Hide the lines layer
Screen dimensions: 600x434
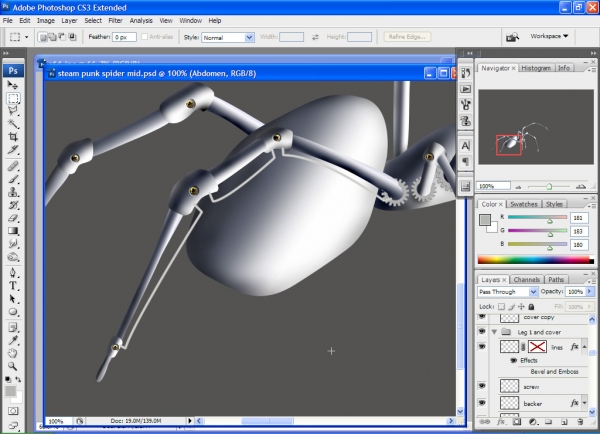coord(482,346)
